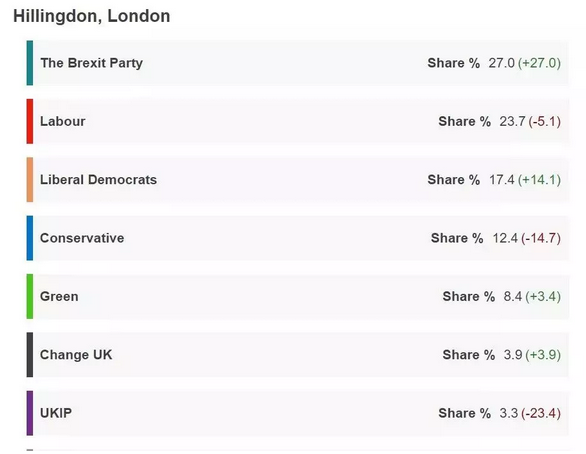The image size is (586, 454).
Task: Select the Green party name
Action: pos(59,296)
